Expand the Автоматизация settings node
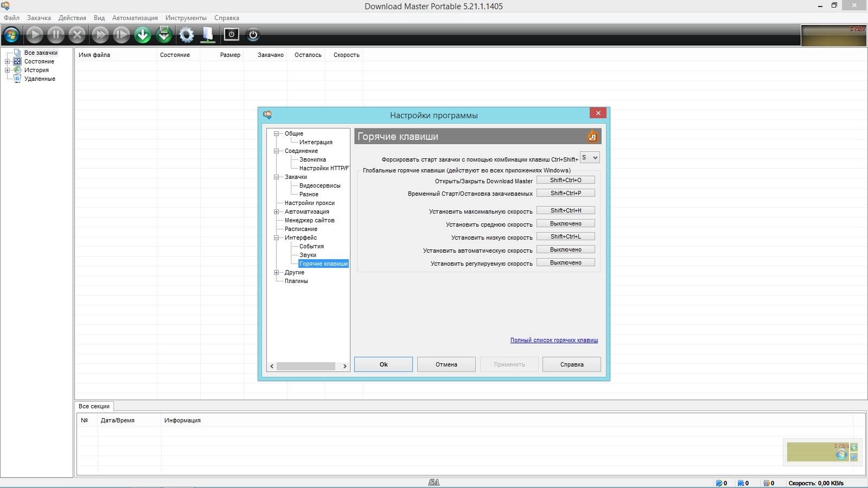 point(276,211)
